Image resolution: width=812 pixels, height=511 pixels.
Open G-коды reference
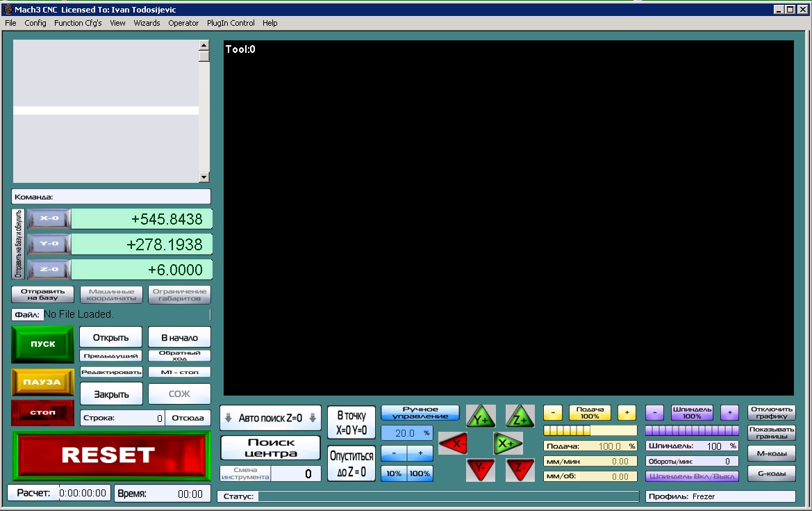click(772, 473)
